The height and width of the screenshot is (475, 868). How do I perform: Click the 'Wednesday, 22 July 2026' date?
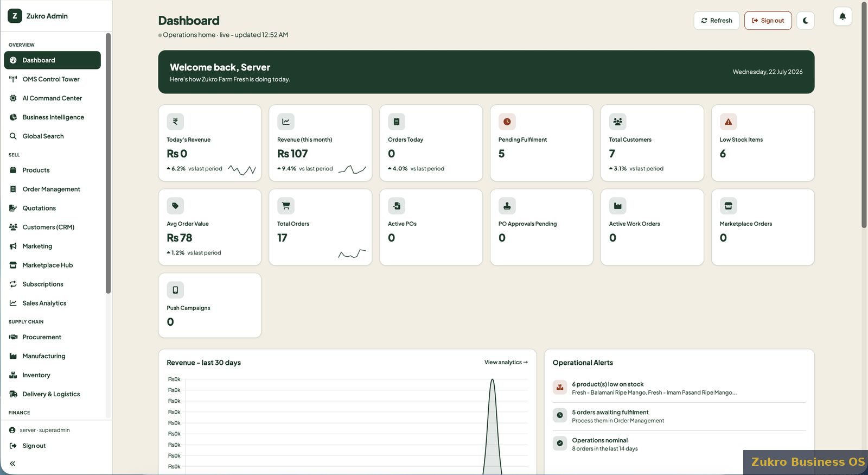(768, 72)
